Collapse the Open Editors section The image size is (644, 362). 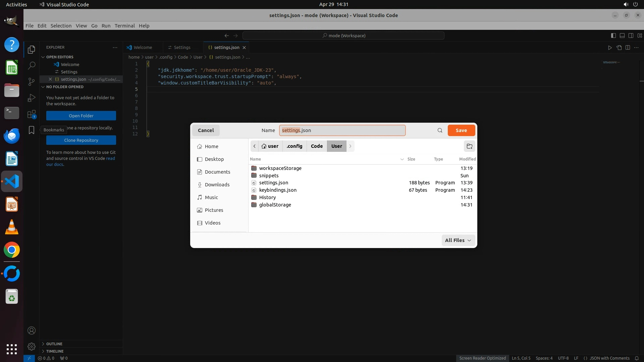click(60, 57)
